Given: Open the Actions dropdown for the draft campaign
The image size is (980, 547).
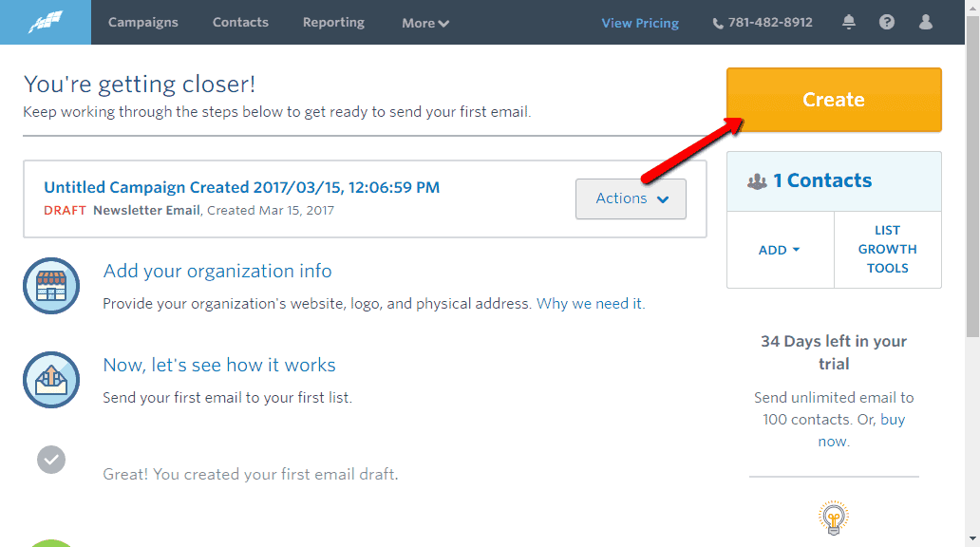Looking at the screenshot, I should (x=631, y=198).
